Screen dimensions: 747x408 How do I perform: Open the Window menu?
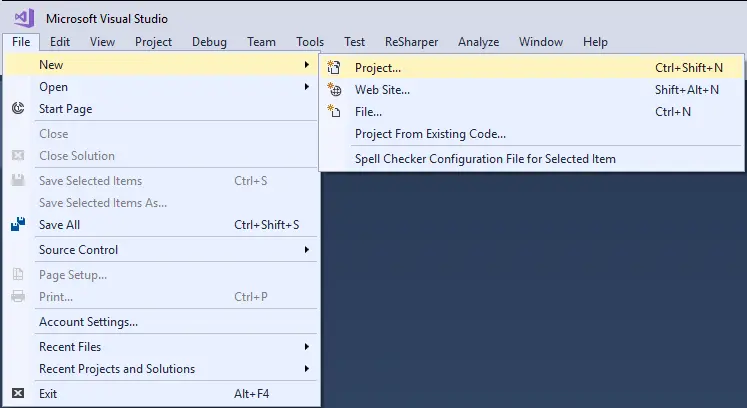pos(541,42)
